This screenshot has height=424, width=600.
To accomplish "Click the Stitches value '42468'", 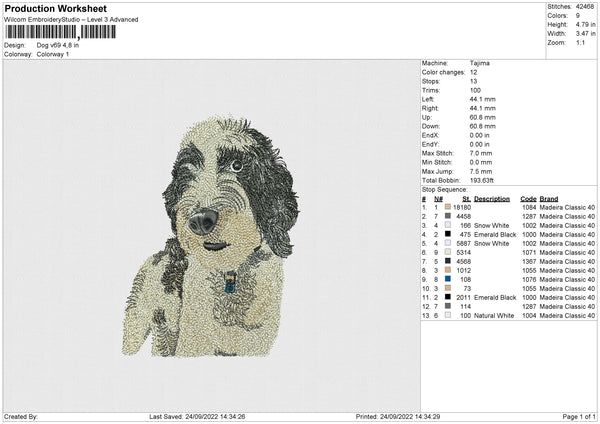I will pyautogui.click(x=585, y=7).
